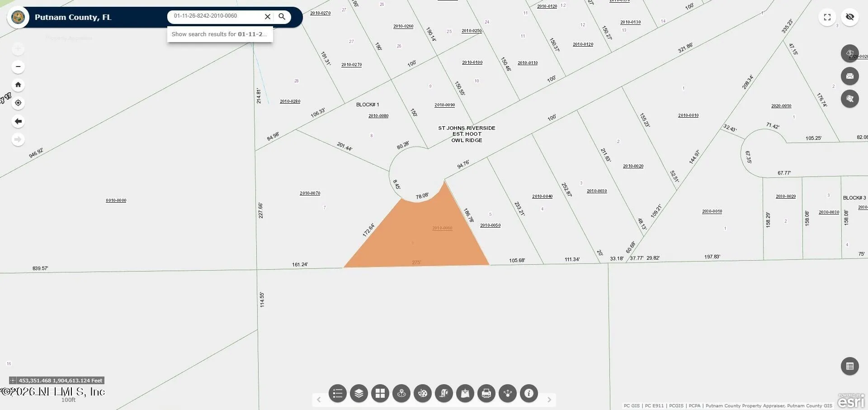The height and width of the screenshot is (410, 868).
Task: Open the dollar-sign sales search tool
Action: point(850,53)
